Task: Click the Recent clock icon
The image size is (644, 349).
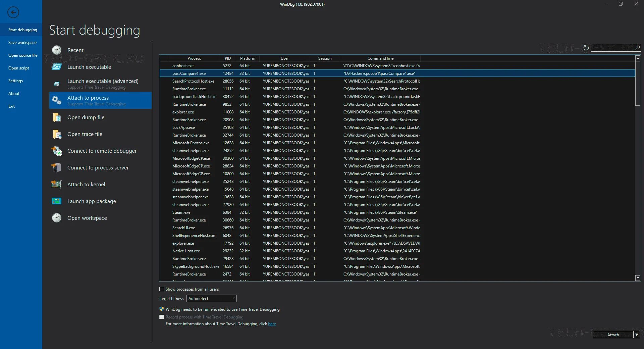Action: (57, 50)
